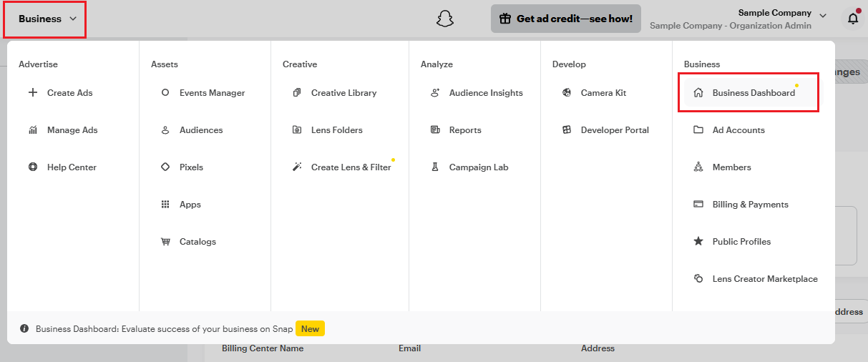Click the Email column header
The height and width of the screenshot is (362, 868).
(x=409, y=348)
